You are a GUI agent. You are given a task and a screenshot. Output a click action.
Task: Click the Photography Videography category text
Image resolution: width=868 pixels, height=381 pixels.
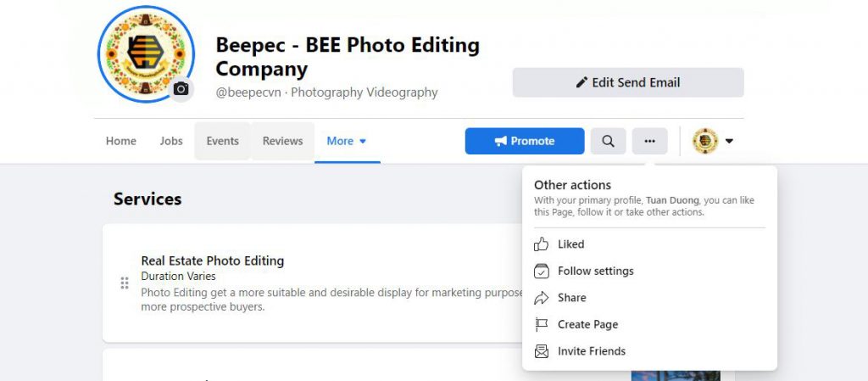[364, 92]
